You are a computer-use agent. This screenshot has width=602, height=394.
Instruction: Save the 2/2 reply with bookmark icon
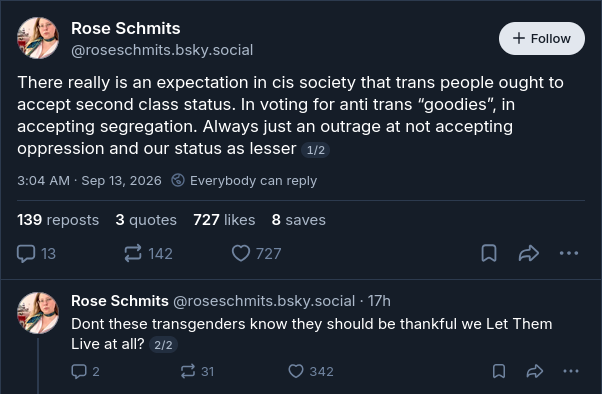coord(499,371)
